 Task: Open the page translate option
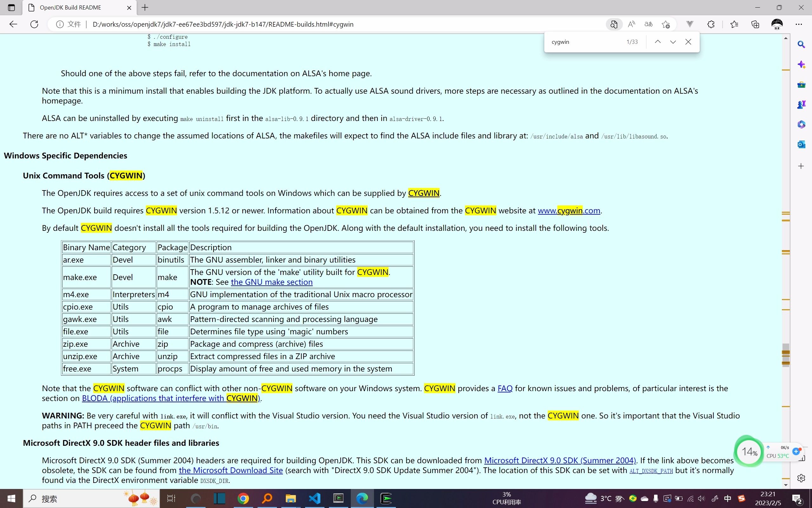(648, 24)
